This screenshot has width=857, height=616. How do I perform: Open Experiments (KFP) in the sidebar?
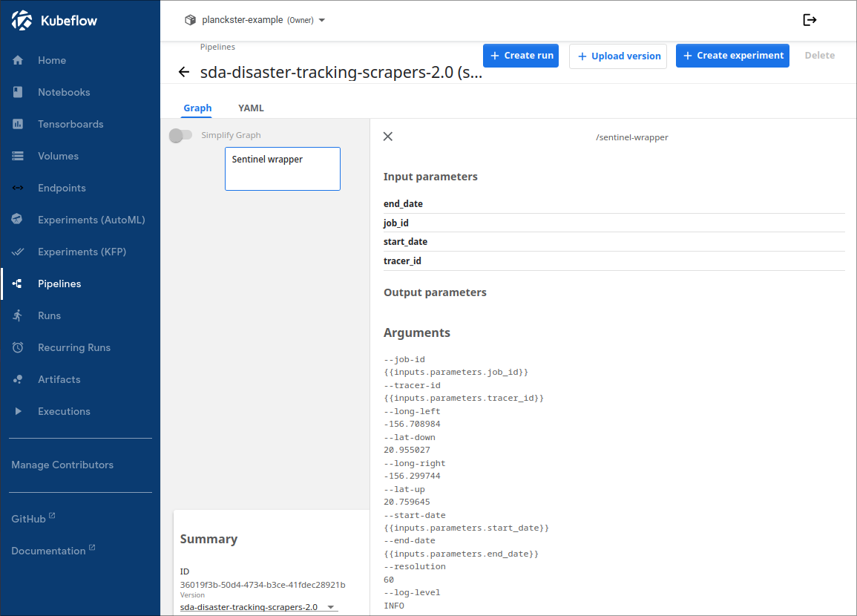(x=80, y=252)
